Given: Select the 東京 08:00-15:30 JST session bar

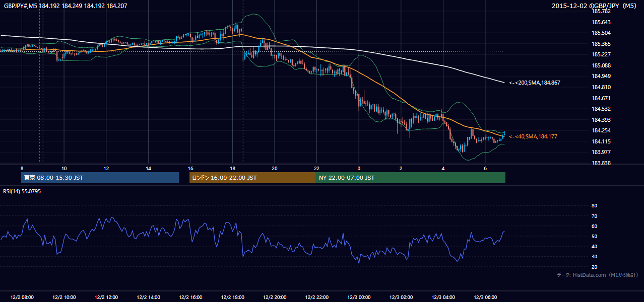Looking at the screenshot, I should coord(100,178).
